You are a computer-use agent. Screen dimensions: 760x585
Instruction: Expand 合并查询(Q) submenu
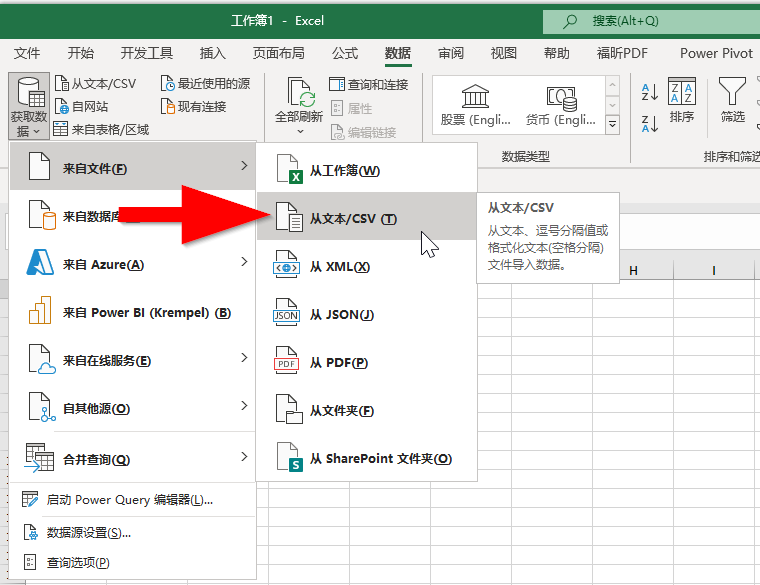pos(132,458)
